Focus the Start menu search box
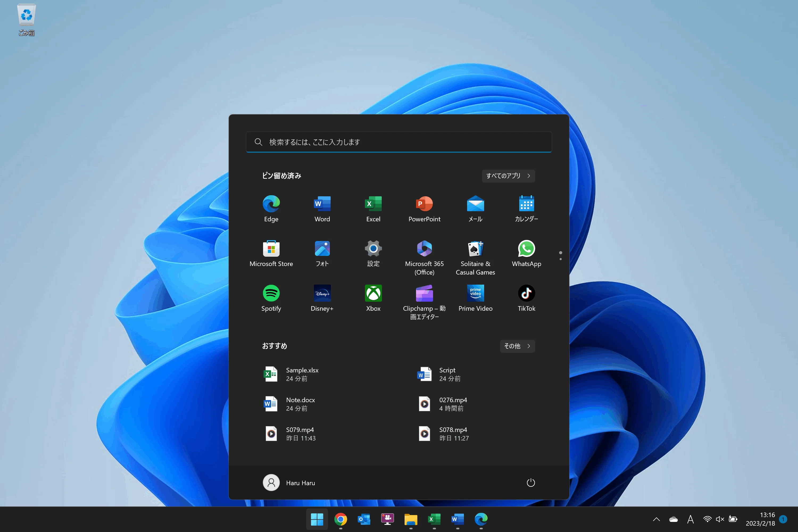This screenshot has height=532, width=798. 399,142
